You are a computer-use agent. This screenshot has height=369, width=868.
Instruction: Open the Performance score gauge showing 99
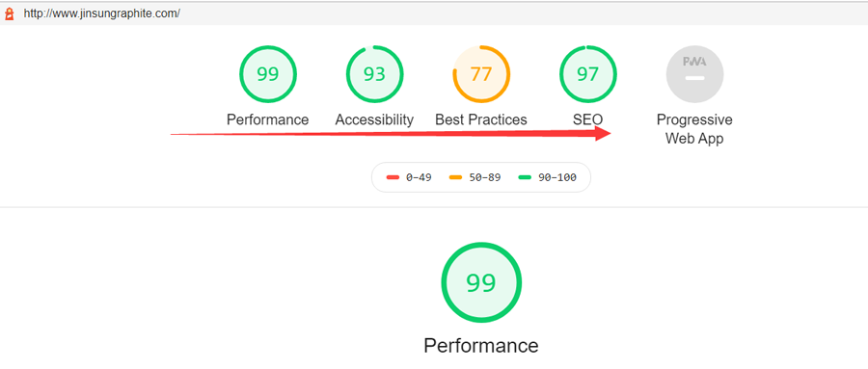[268, 74]
